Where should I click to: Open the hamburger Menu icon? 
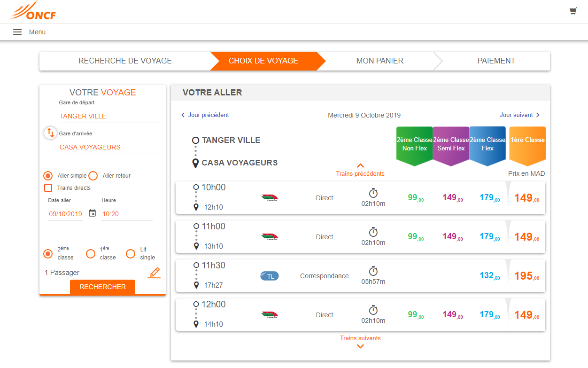click(x=17, y=32)
